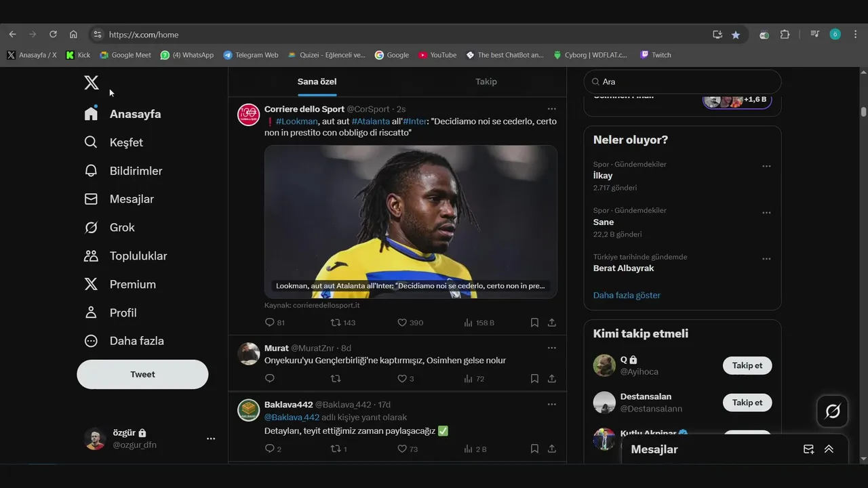
Task: Open options for İlkay trend
Action: point(766,166)
